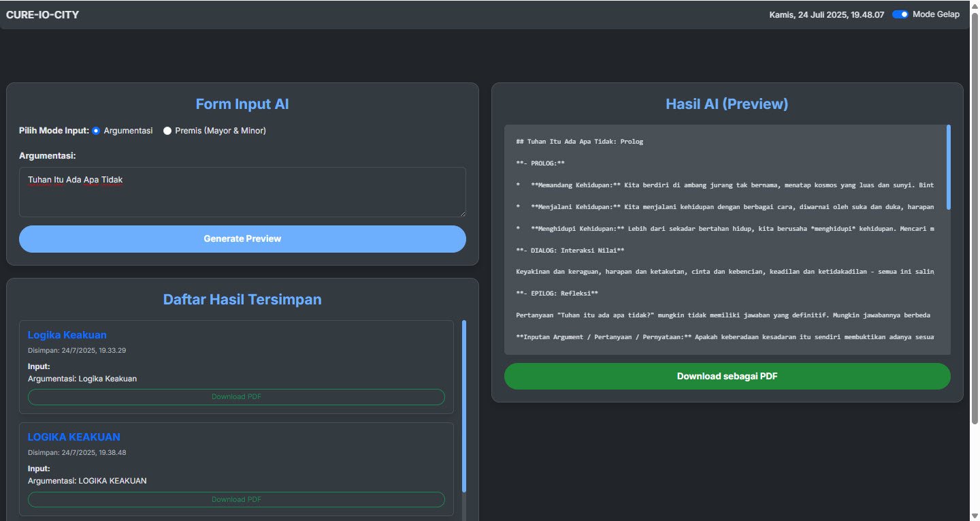980x521 pixels.
Task: Click the "Argumentasi: Logika Keakuan" input line
Action: pos(82,379)
